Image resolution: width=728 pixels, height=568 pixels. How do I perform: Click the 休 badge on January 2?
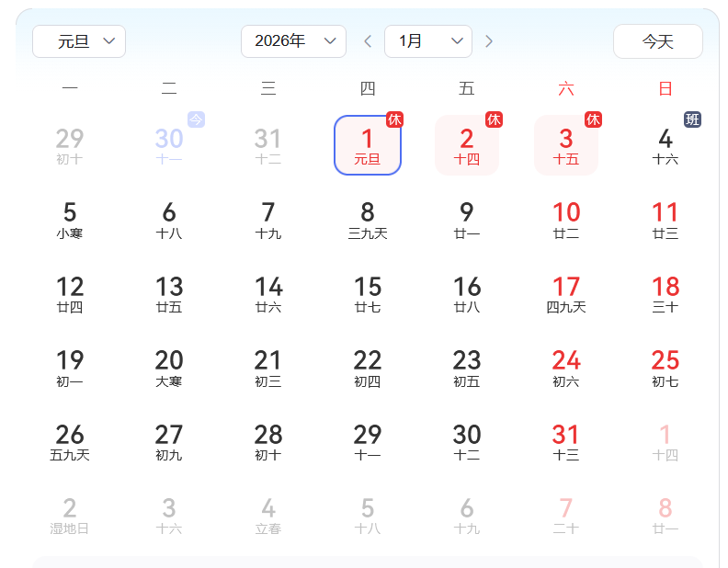click(x=495, y=119)
